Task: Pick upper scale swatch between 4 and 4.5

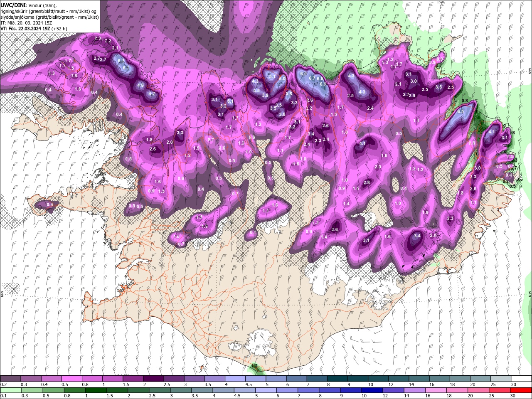Action: pos(235,378)
